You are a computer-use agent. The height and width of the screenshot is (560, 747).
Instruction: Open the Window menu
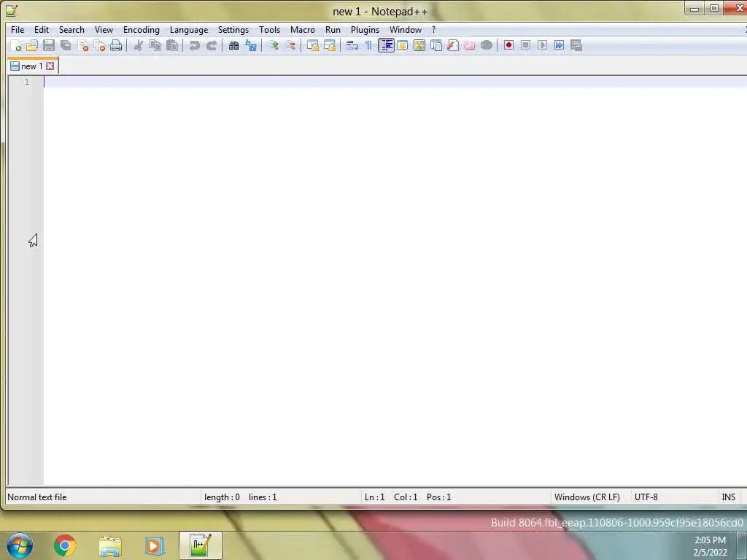406,29
